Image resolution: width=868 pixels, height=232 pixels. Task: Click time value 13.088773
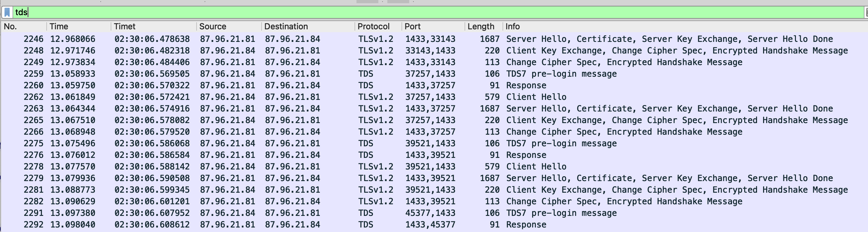pos(73,190)
